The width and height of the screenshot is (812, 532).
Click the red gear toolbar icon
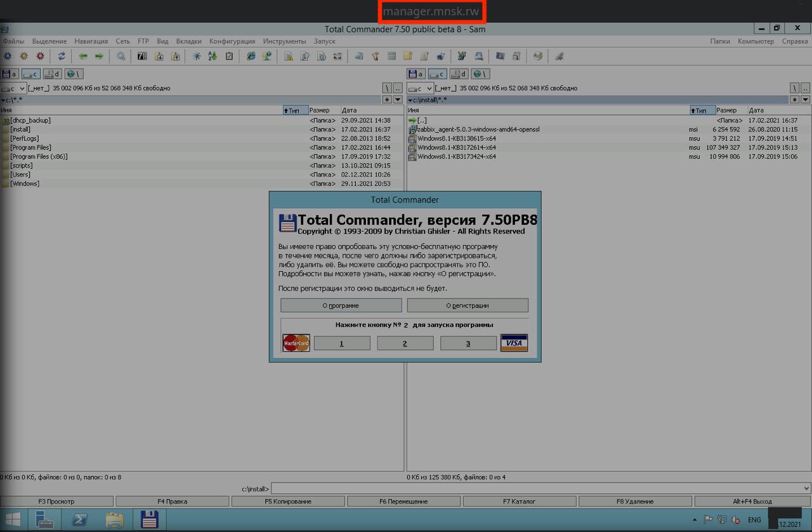click(41, 56)
